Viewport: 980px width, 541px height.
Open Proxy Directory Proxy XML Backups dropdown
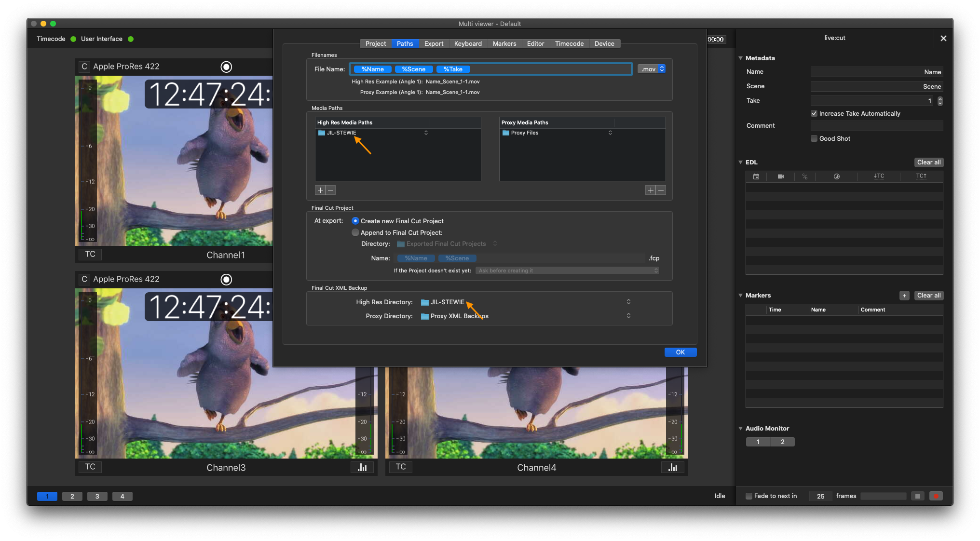click(526, 316)
